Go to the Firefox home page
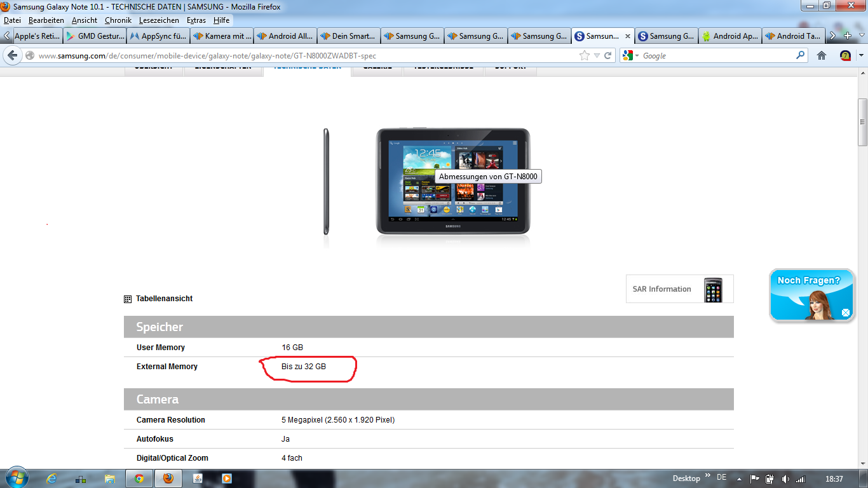Screen dimensions: 868x488 (x=822, y=56)
